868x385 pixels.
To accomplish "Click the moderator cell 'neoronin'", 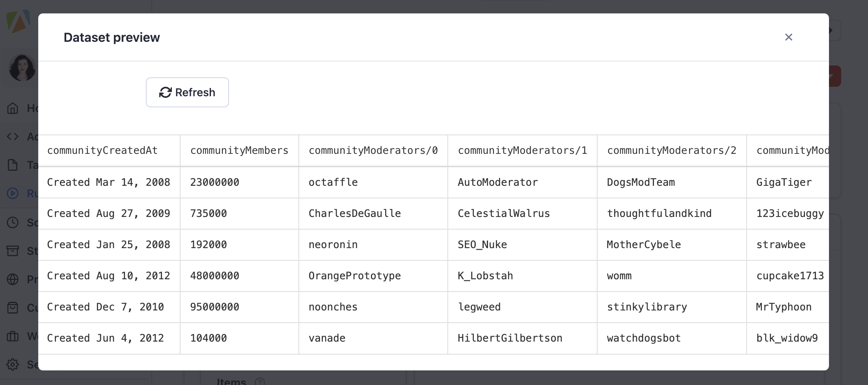I will pos(373,245).
